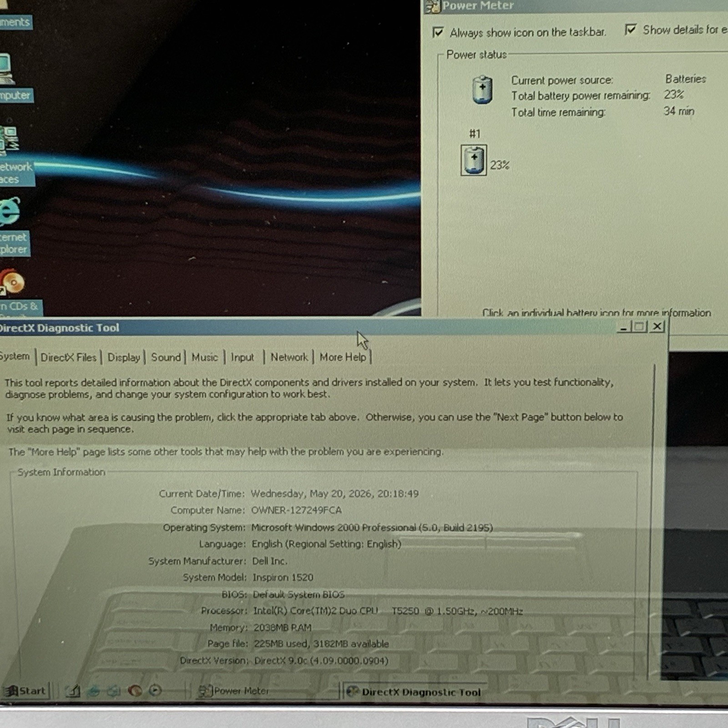Open the Network tab
728x728 pixels.
click(289, 357)
